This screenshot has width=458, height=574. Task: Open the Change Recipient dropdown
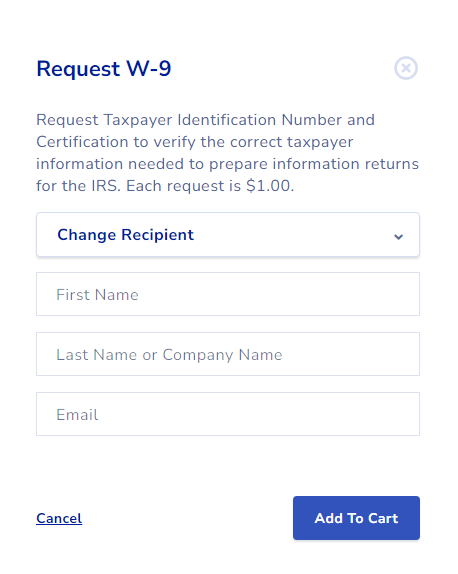(x=228, y=235)
